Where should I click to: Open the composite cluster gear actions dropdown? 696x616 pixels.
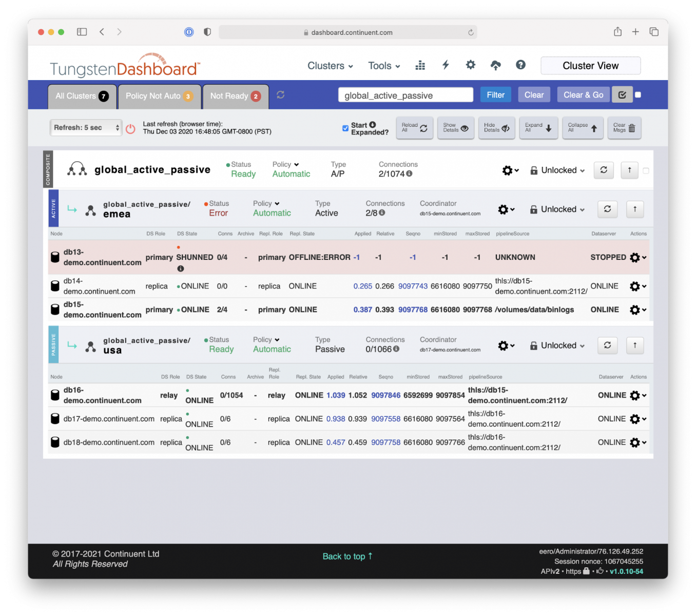click(510, 170)
